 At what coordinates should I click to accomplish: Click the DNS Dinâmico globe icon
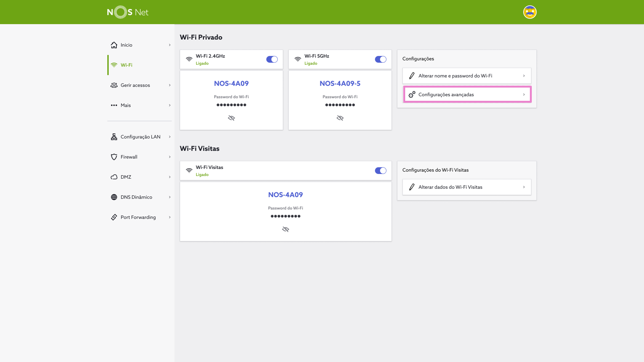click(114, 197)
